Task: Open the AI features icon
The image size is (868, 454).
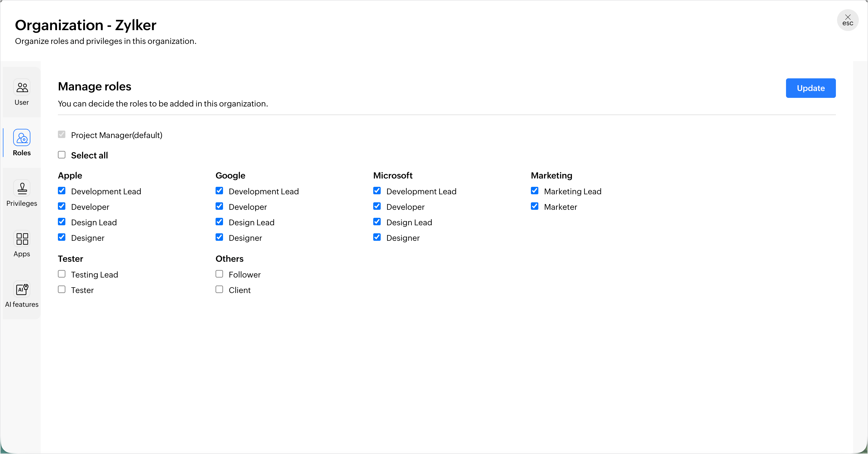Action: tap(22, 289)
